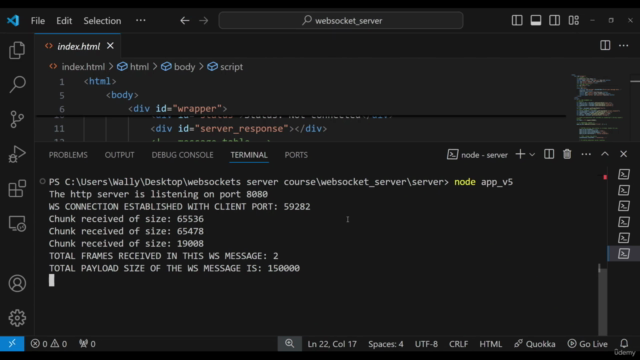Open terminal panel More Actions ellipsis
The width and height of the screenshot is (640, 360).
pos(586,154)
